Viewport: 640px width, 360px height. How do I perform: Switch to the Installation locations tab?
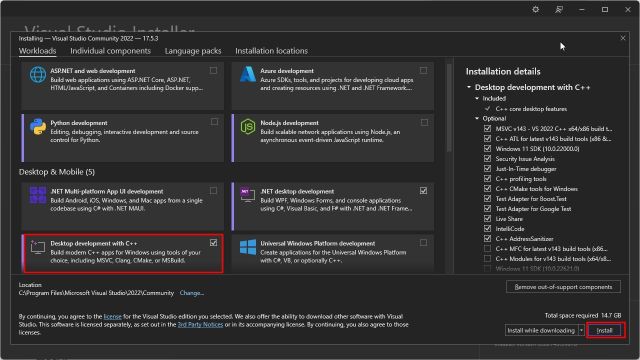pos(271,51)
